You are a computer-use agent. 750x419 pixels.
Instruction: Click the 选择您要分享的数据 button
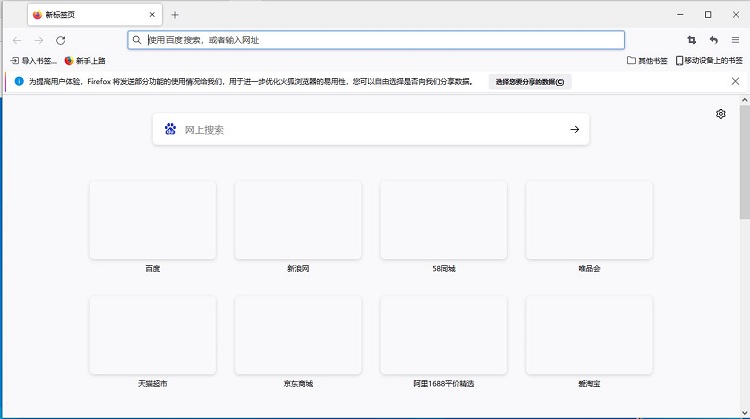pyautogui.click(x=530, y=82)
